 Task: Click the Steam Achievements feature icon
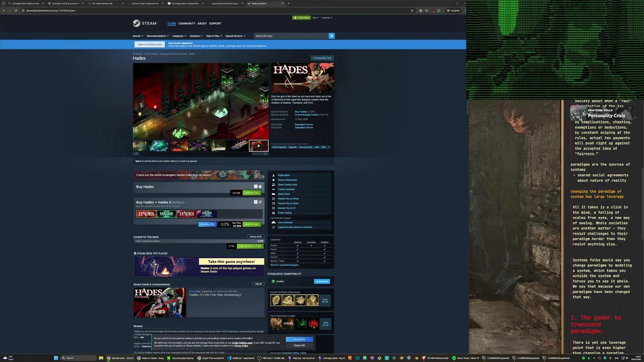point(274,180)
